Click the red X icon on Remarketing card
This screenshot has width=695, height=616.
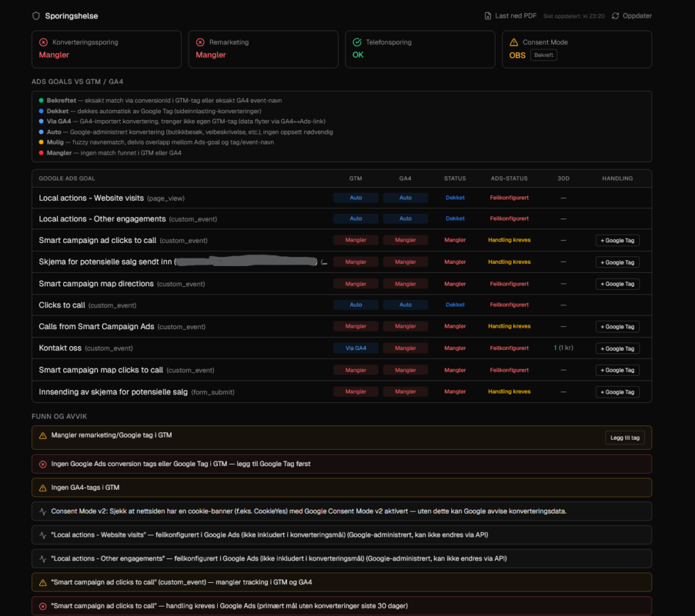tap(200, 42)
